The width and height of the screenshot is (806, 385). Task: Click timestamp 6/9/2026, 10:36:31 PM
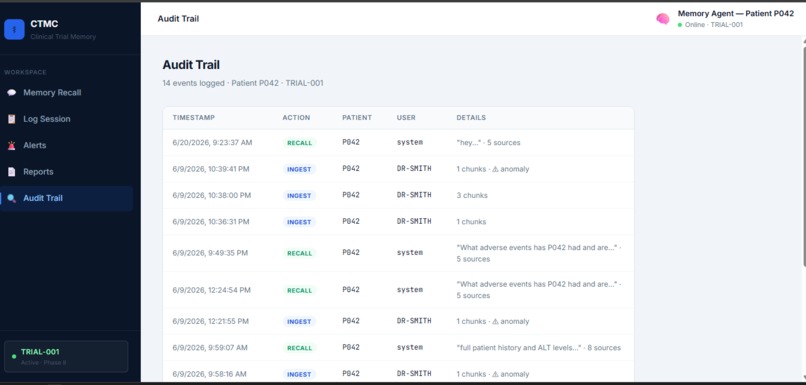[x=211, y=222]
